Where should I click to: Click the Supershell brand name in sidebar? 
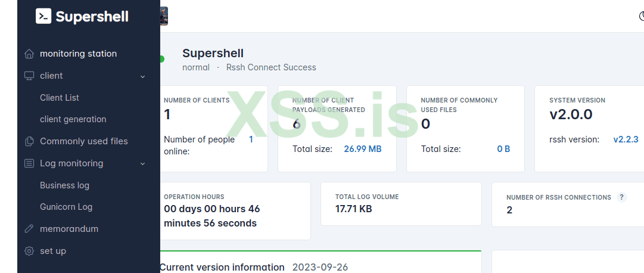pos(92,17)
